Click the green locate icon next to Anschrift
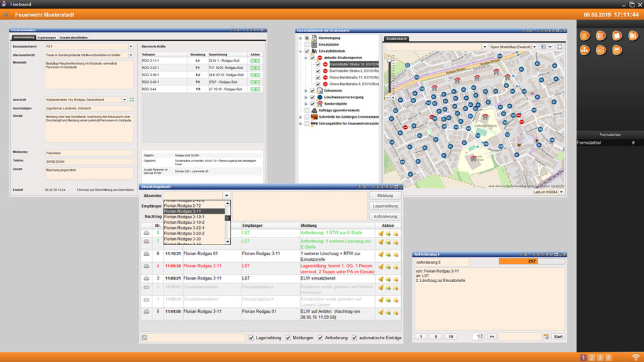Viewport: 644px width, 362px height. [132, 100]
